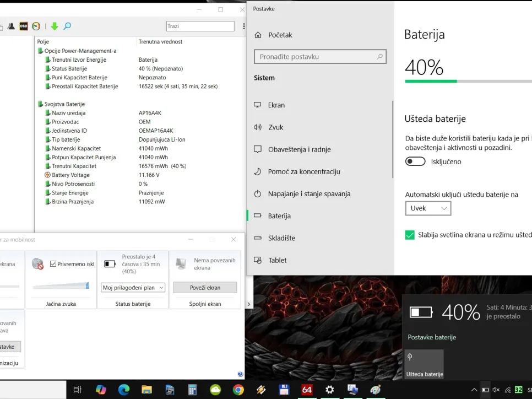Click the muted speaker icon in Mobility Center
Viewport: 532px width, 399px height.
pos(37,264)
